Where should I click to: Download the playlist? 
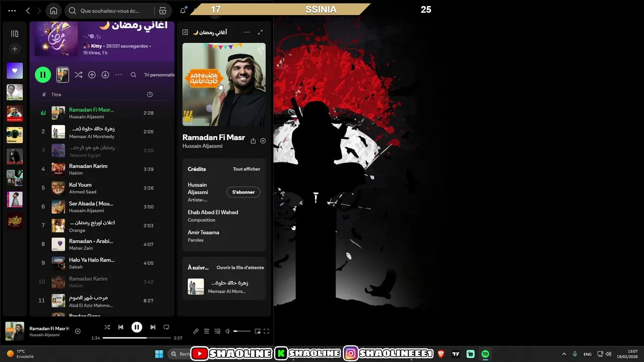click(105, 75)
